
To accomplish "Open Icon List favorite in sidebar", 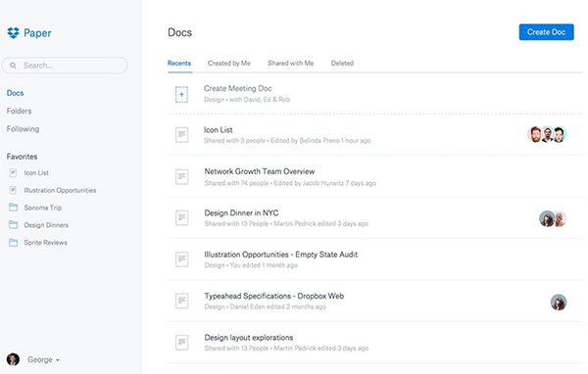I will click(x=36, y=172).
